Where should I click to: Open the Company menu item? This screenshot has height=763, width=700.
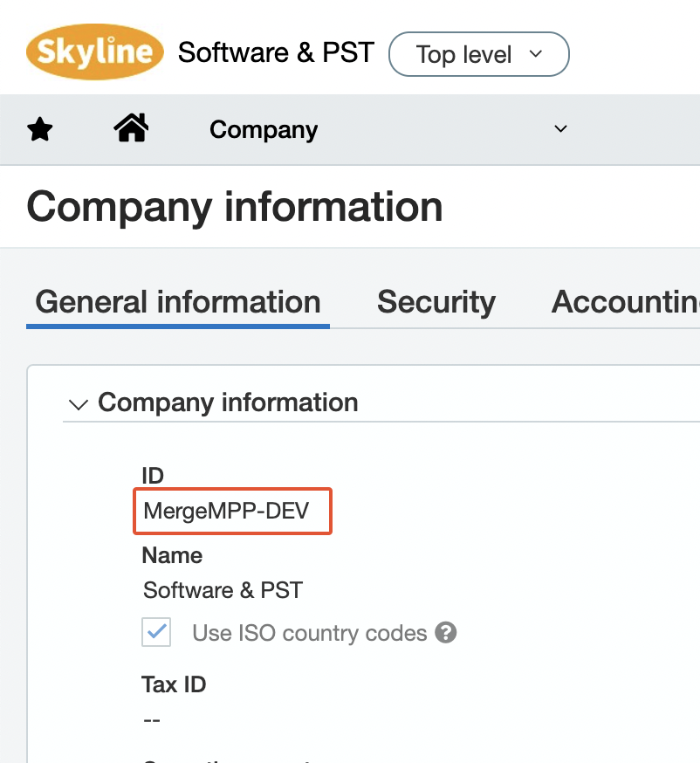[264, 130]
